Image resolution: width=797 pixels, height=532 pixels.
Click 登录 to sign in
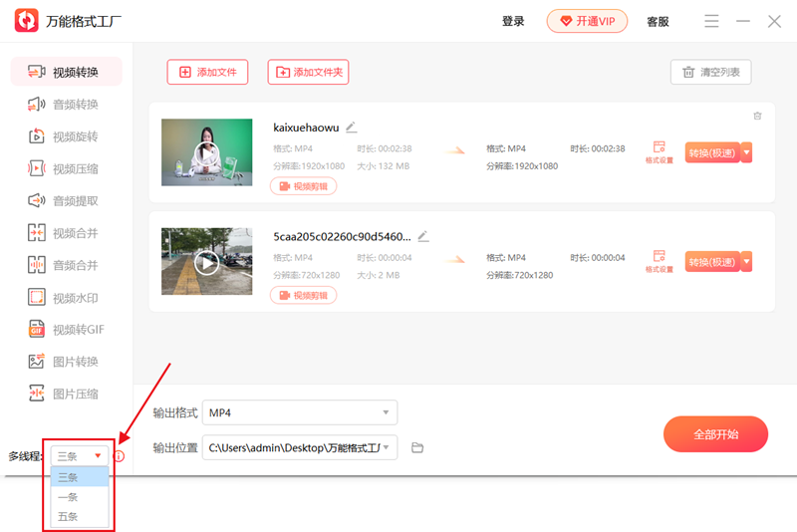(x=513, y=21)
